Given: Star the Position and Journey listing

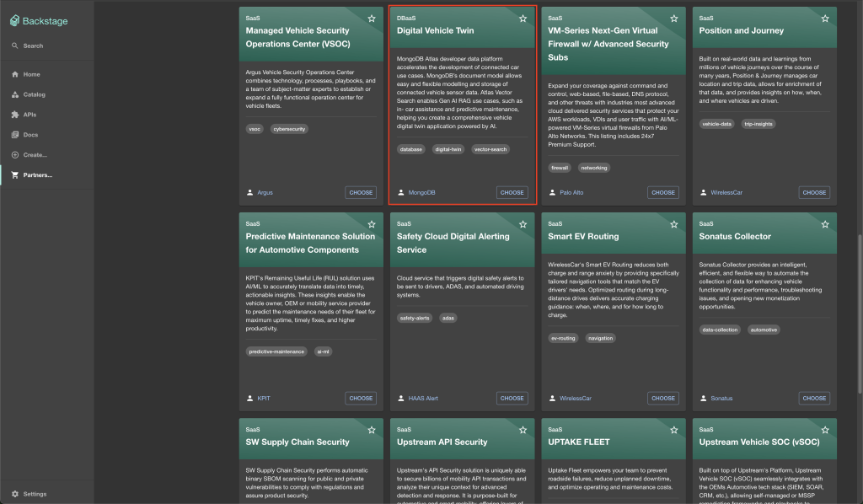Looking at the screenshot, I should tap(824, 18).
